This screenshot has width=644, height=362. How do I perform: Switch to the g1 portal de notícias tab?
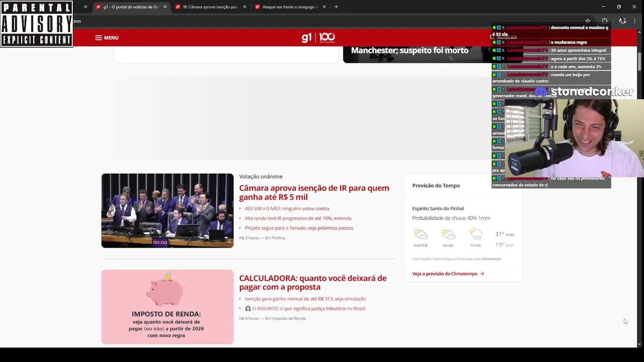(131, 7)
